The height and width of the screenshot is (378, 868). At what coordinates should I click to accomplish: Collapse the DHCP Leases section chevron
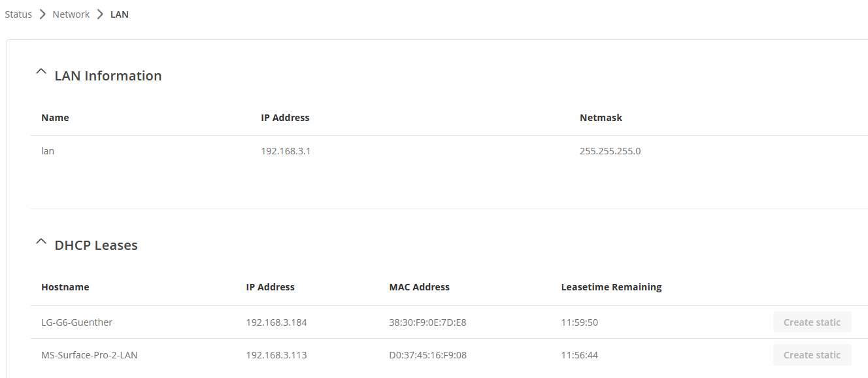tap(41, 241)
